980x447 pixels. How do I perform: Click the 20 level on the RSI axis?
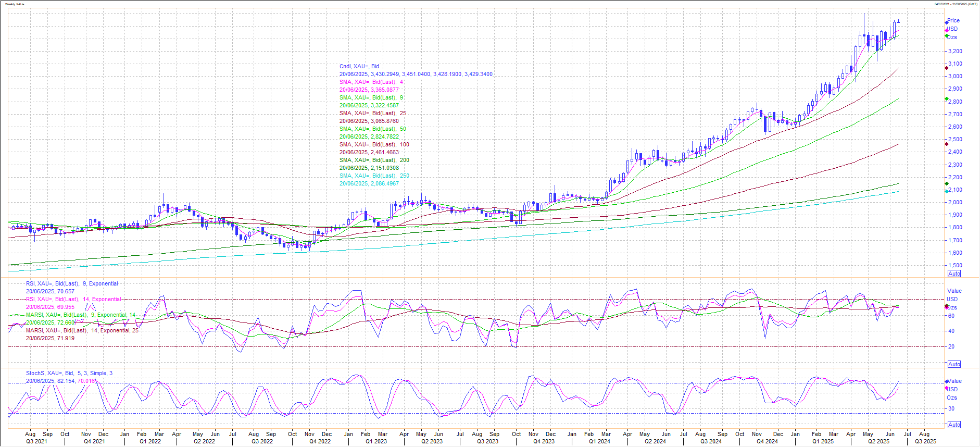(951, 346)
